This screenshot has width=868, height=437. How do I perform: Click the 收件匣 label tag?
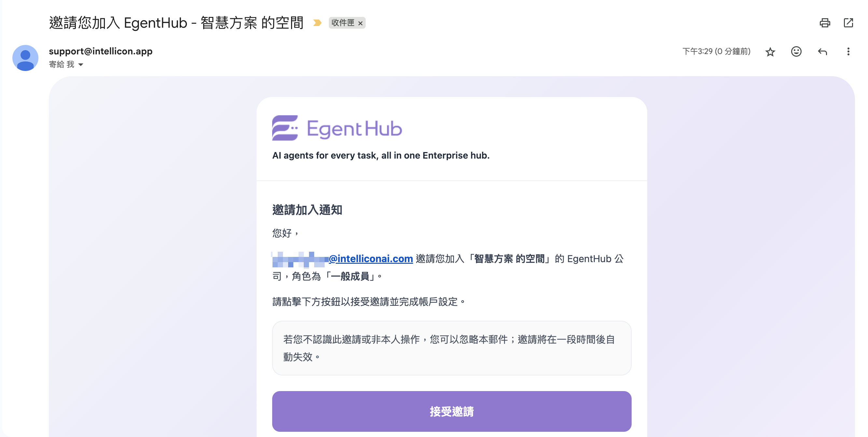click(343, 23)
